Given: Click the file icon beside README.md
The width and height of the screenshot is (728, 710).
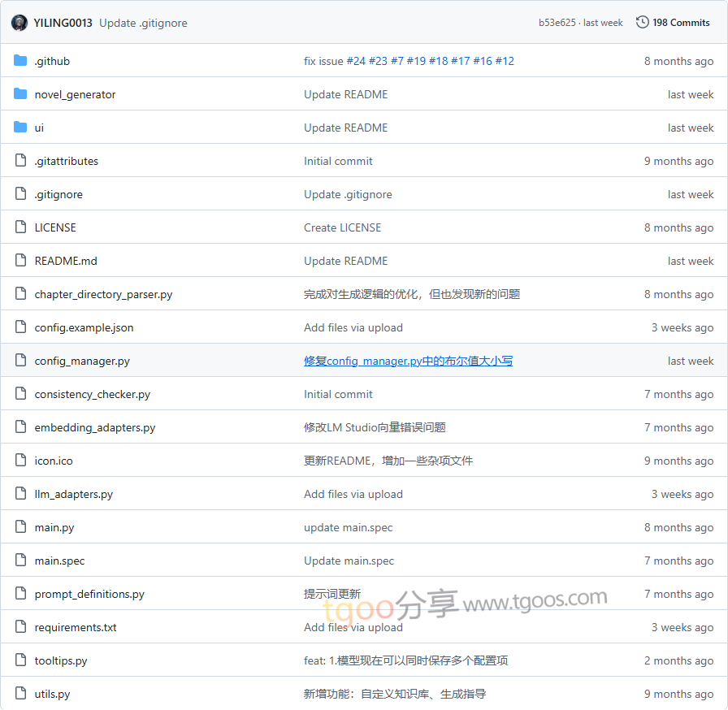Looking at the screenshot, I should tap(20, 261).
